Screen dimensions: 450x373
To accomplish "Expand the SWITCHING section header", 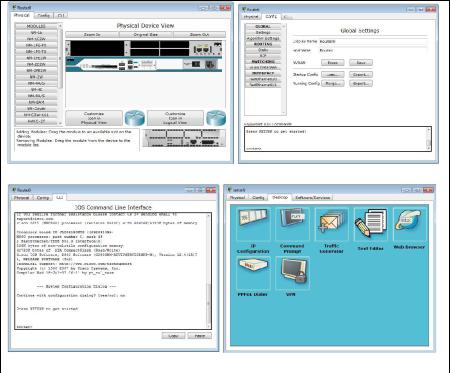I will point(263,62).
